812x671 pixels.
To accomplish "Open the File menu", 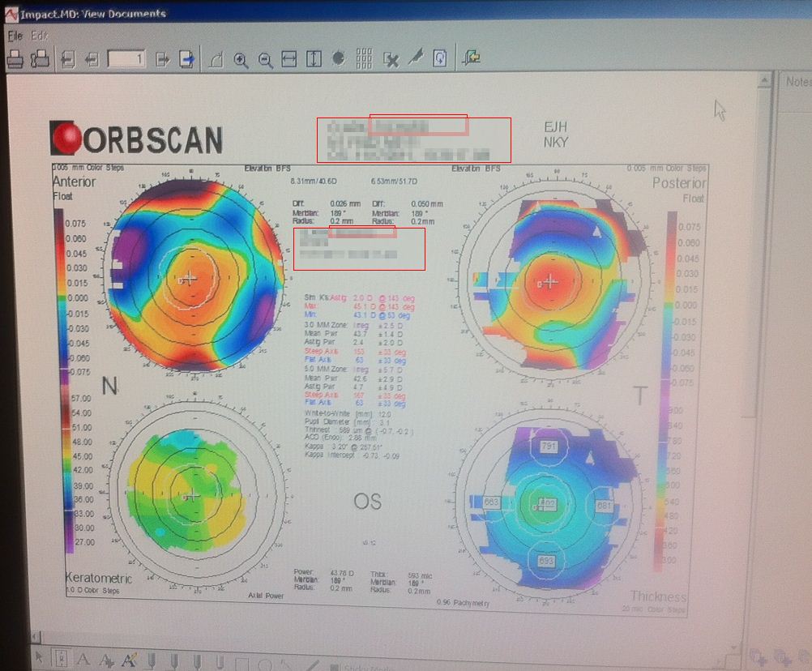I will [15, 36].
